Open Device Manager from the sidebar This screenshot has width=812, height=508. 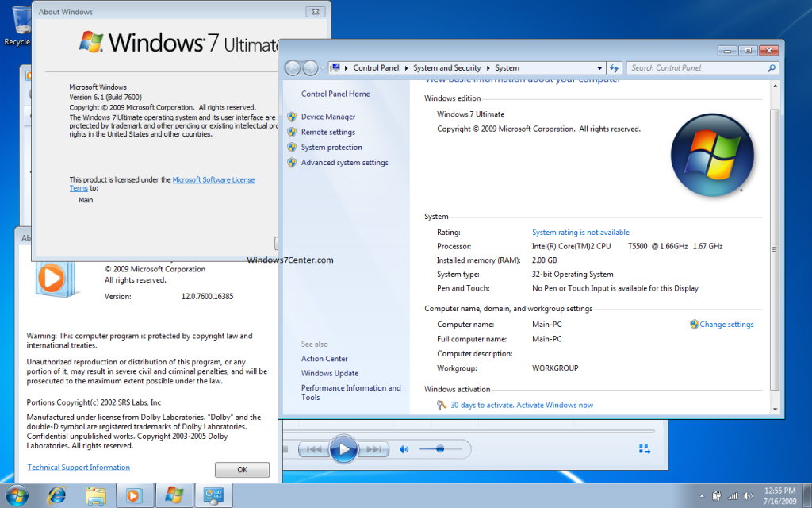(327, 117)
